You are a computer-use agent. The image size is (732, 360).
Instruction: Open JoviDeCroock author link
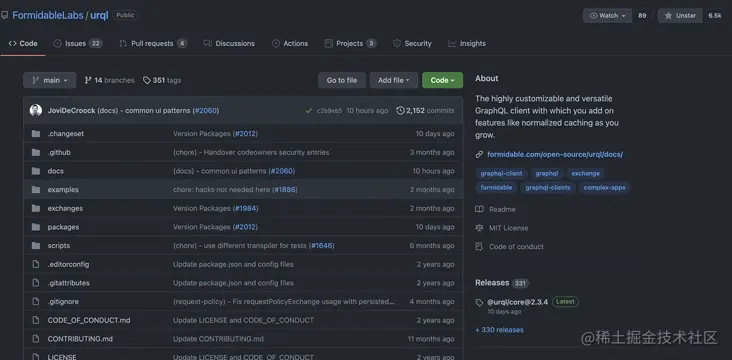[x=71, y=111]
